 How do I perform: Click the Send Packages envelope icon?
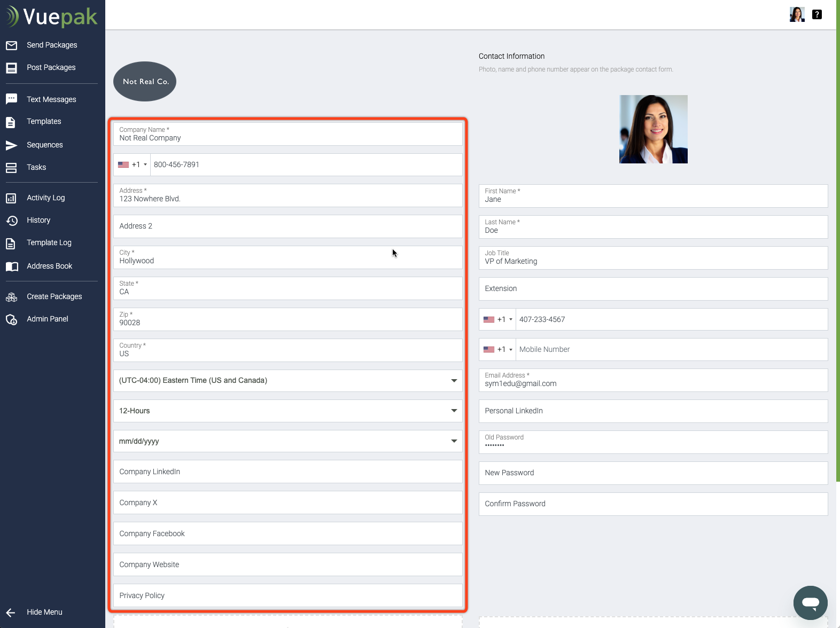click(x=11, y=45)
